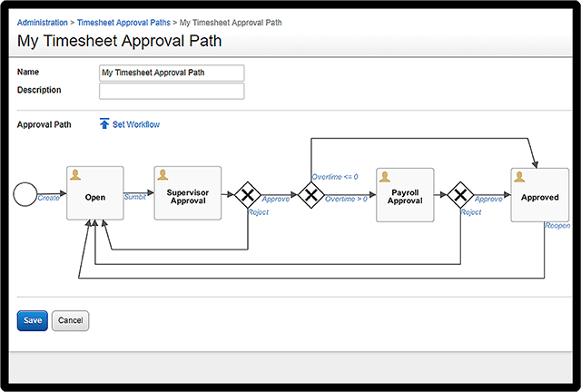The width and height of the screenshot is (581, 392).
Task: Click the Name field label
Action: (28, 72)
